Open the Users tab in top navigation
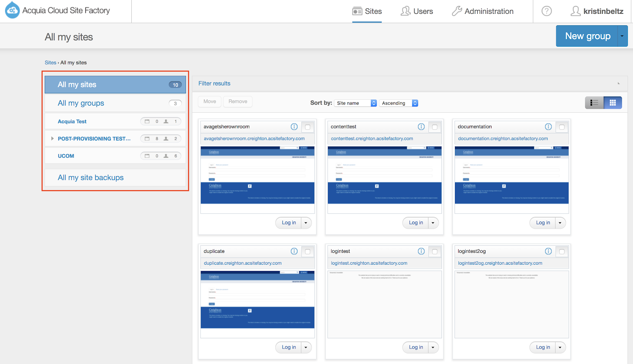 [417, 11]
